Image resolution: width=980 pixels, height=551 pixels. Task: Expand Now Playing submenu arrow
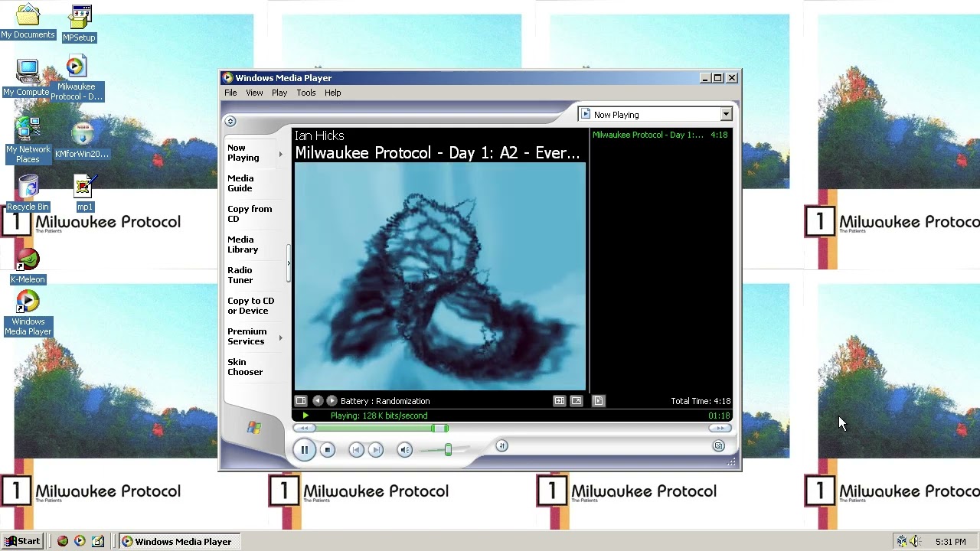click(x=280, y=154)
